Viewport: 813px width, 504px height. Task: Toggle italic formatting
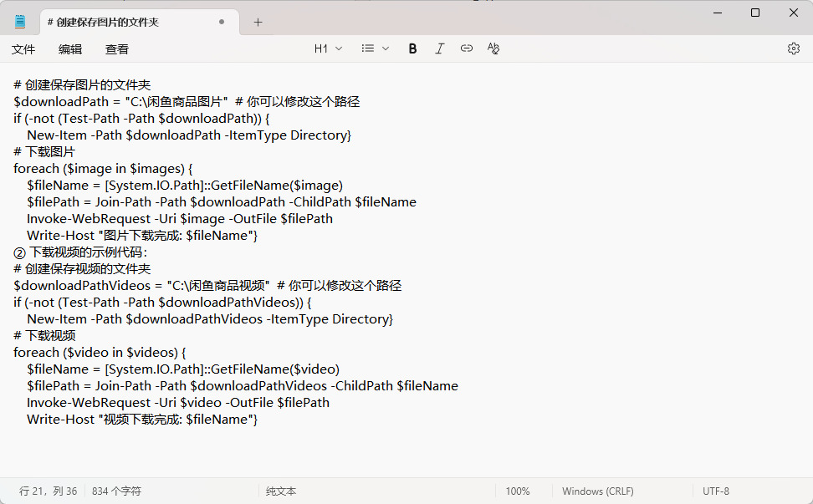pyautogui.click(x=440, y=48)
